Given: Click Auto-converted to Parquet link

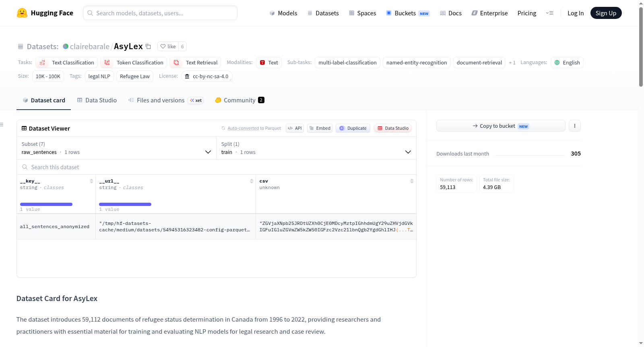Looking at the screenshot, I should [254, 128].
